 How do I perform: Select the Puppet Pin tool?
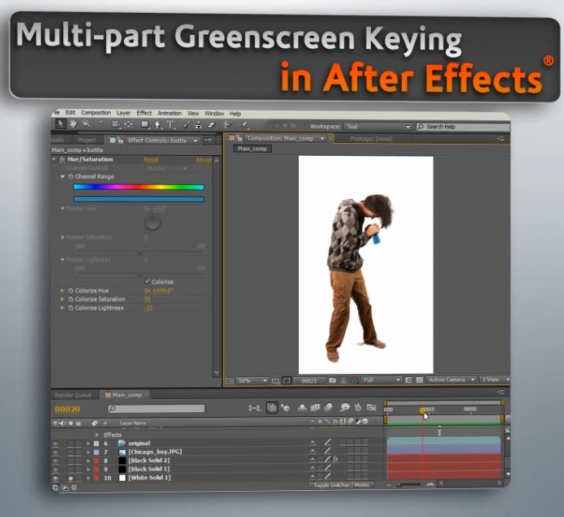245,125
